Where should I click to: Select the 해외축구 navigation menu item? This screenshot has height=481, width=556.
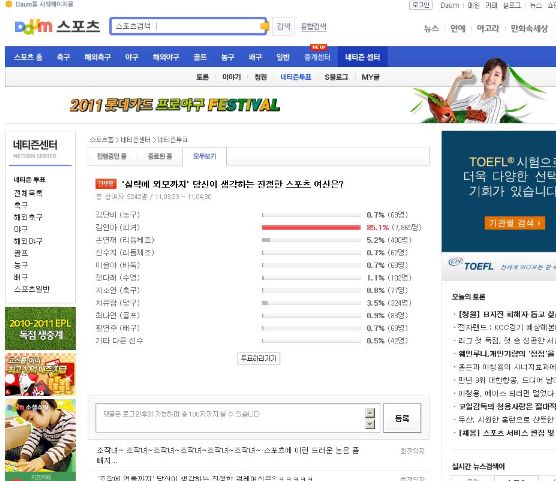tap(98, 57)
